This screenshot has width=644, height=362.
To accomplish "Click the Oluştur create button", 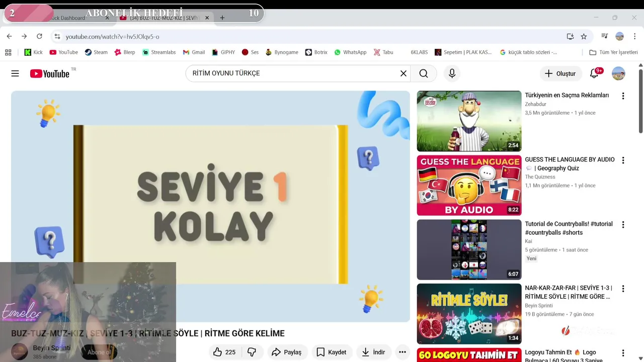I will pyautogui.click(x=560, y=73).
